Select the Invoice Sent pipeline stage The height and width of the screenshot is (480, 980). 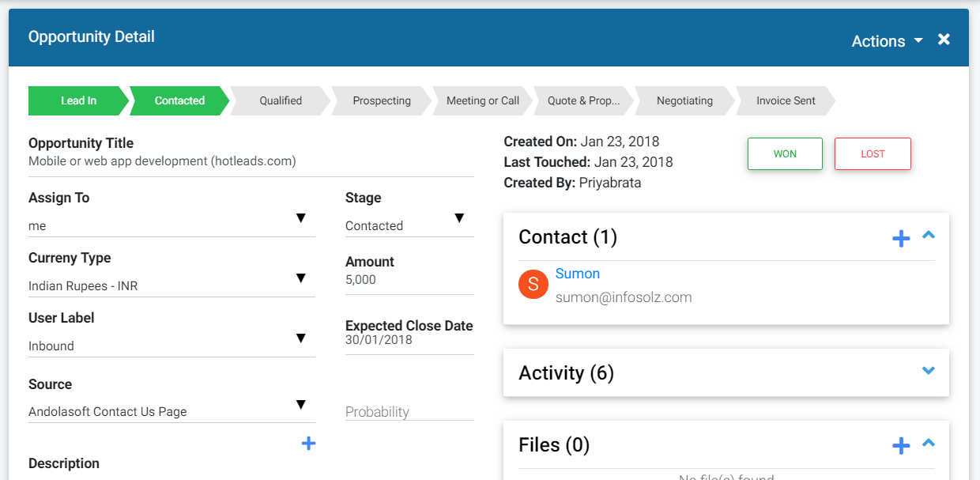[783, 100]
